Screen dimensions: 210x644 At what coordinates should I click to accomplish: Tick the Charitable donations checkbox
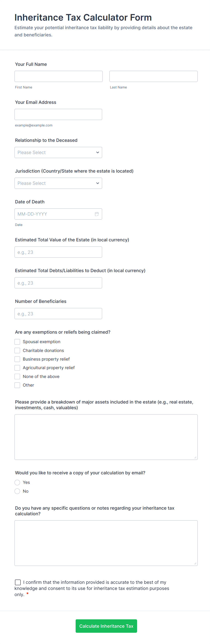(x=17, y=350)
